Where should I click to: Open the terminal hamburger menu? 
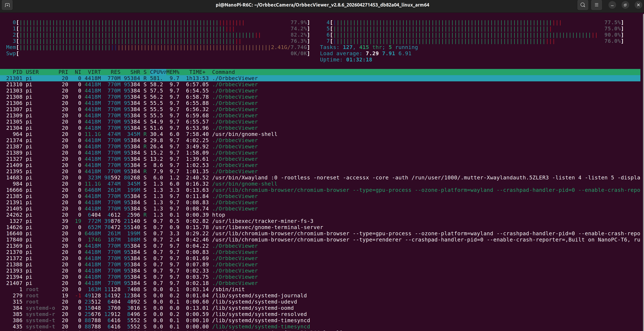tap(596, 5)
